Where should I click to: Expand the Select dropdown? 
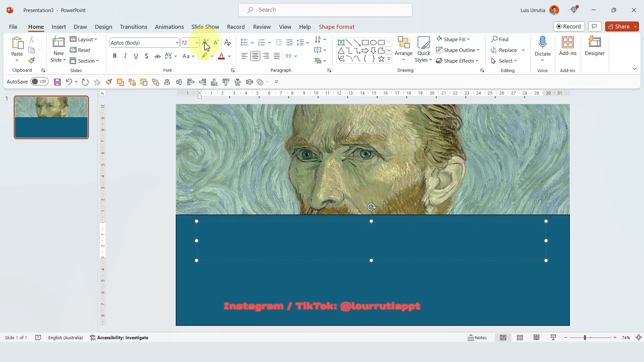[x=504, y=61]
